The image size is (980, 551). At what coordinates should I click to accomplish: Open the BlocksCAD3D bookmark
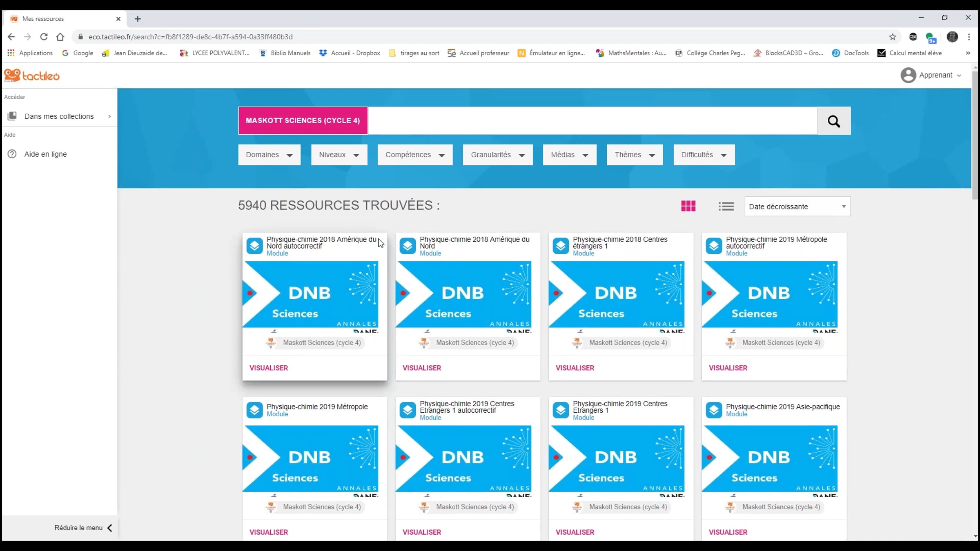788,53
